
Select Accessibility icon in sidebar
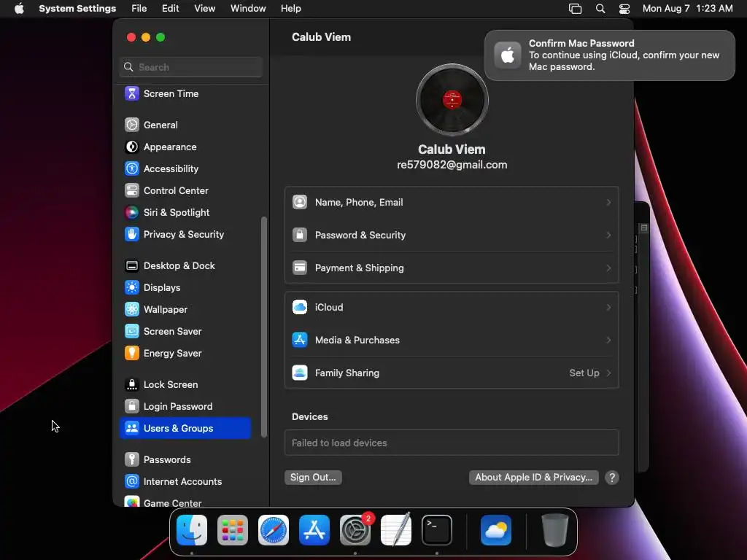[x=131, y=168]
